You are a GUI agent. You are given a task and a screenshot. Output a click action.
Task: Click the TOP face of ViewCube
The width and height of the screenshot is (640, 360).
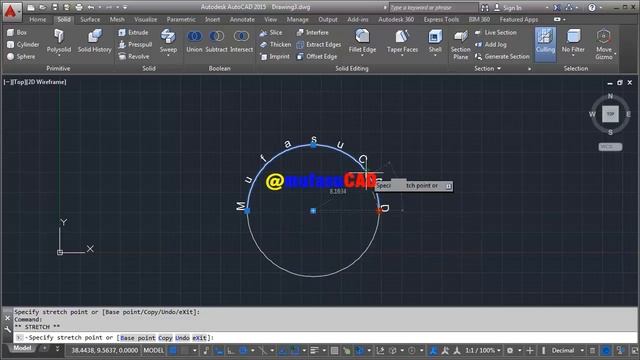tap(610, 114)
